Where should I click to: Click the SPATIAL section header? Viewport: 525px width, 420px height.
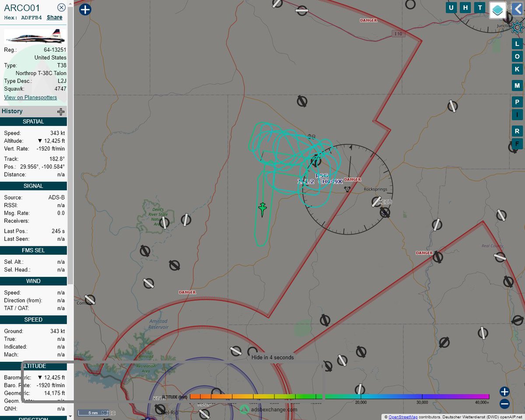coord(33,122)
